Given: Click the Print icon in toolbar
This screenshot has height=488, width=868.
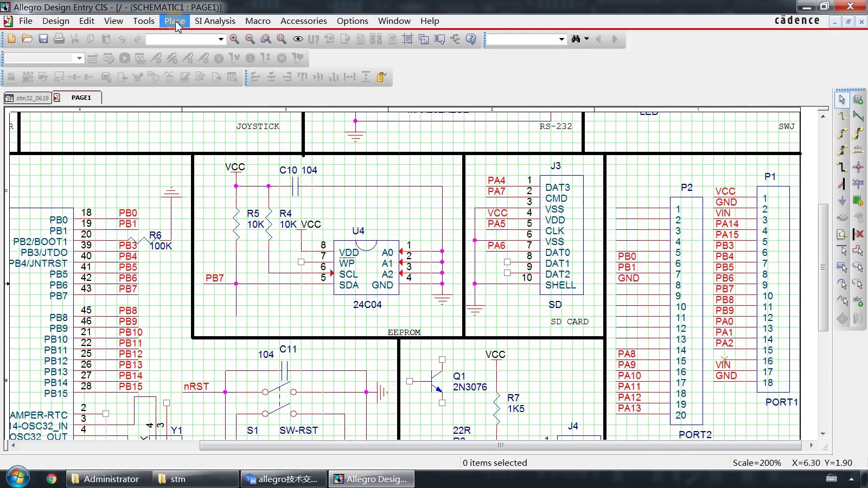Looking at the screenshot, I should click(59, 39).
